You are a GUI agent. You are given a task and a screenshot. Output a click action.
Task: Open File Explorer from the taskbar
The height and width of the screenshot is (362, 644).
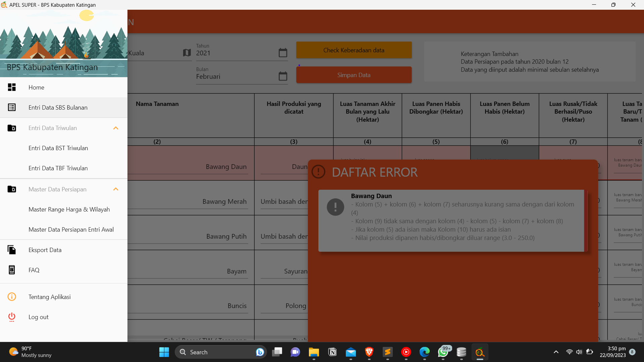314,352
